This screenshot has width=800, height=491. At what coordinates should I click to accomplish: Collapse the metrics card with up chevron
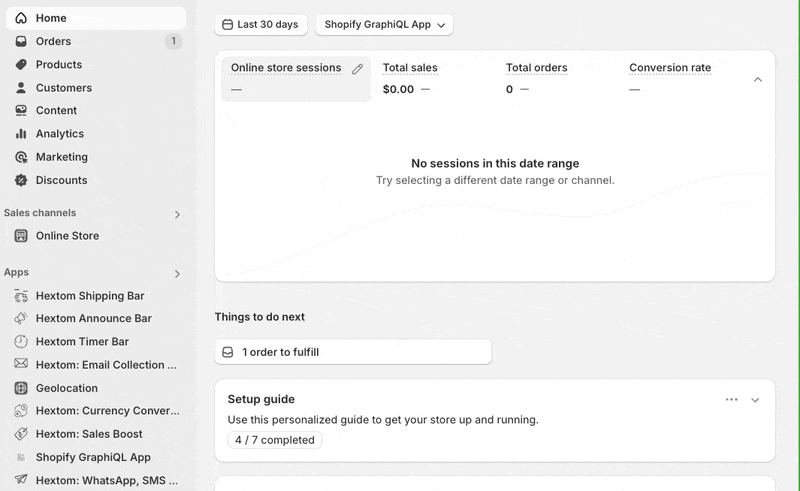coord(758,80)
